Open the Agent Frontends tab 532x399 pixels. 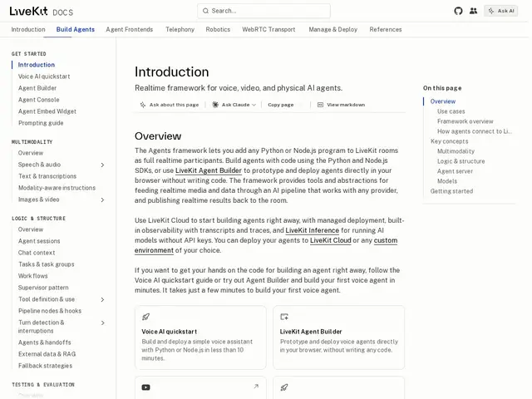click(x=130, y=30)
